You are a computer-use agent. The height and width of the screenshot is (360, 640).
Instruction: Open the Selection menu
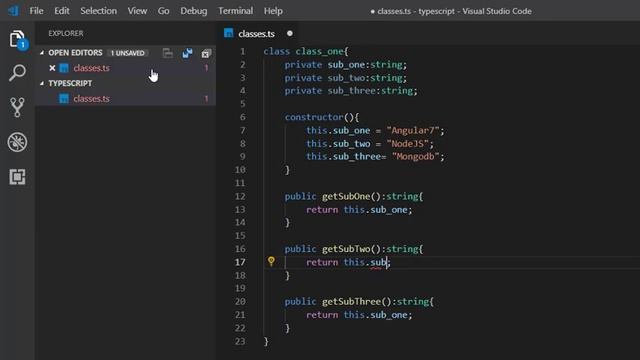98,11
